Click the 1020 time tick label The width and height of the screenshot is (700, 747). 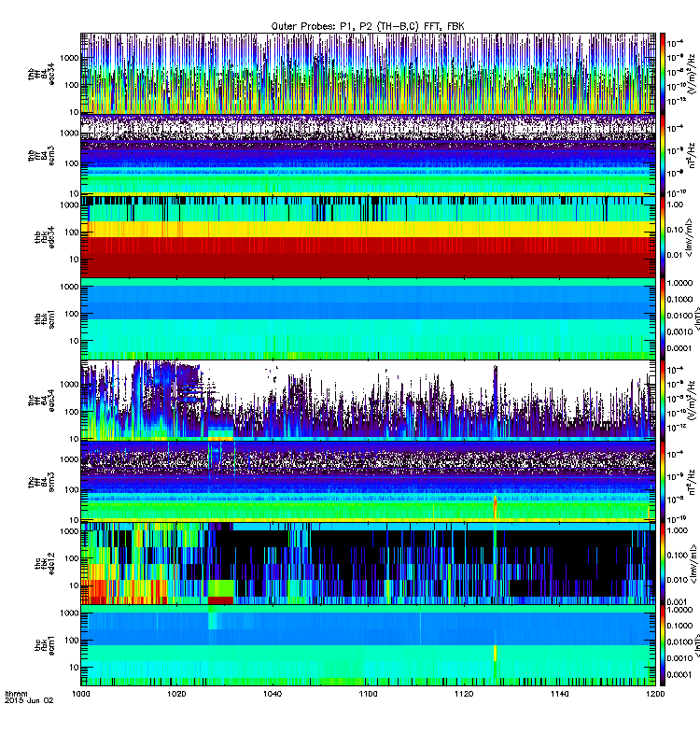(176, 694)
